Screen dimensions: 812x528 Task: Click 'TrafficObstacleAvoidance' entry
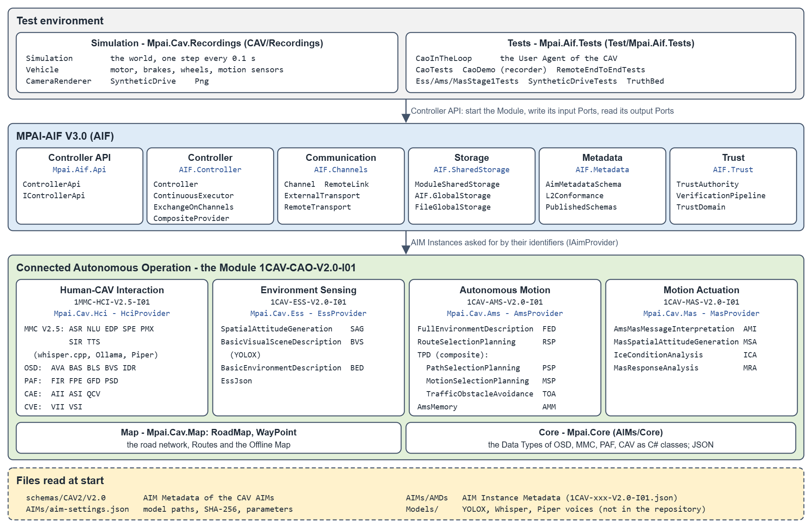click(x=479, y=394)
